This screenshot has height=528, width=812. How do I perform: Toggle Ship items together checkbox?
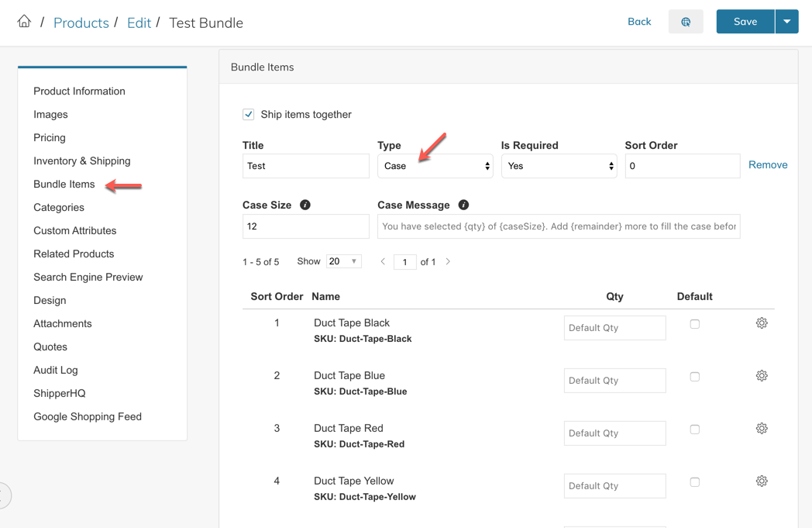click(249, 115)
